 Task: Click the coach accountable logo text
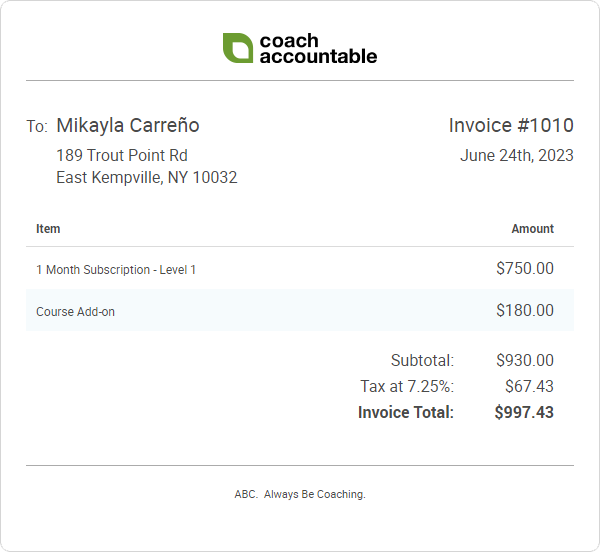tap(317, 48)
